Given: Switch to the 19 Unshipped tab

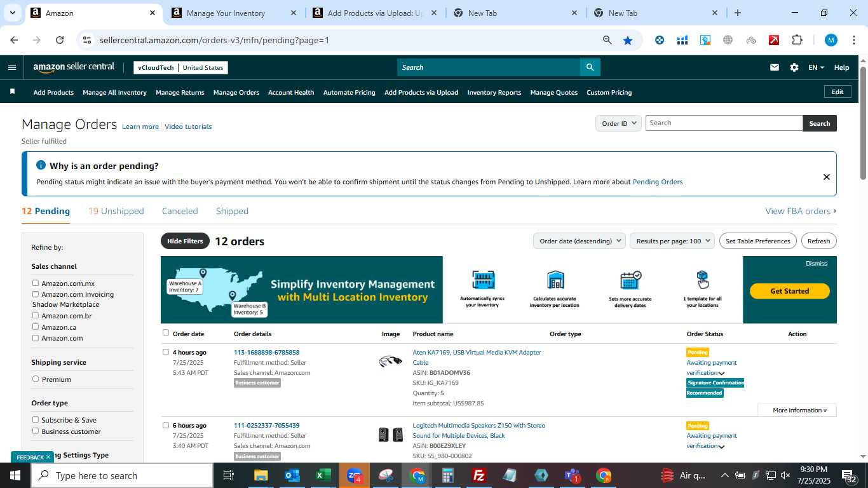Looking at the screenshot, I should 116,211.
